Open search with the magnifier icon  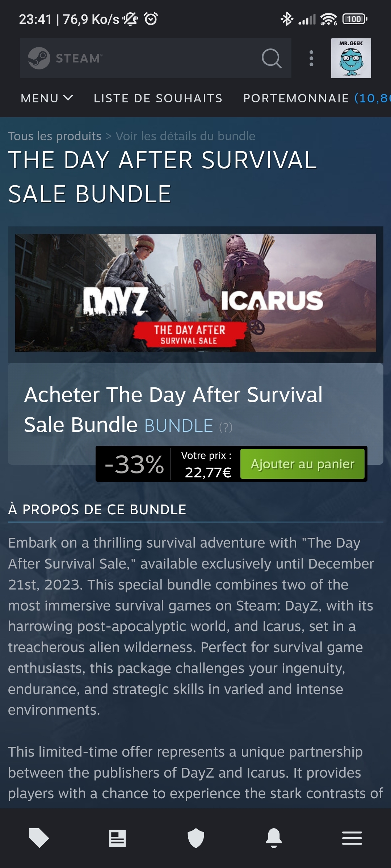click(272, 58)
